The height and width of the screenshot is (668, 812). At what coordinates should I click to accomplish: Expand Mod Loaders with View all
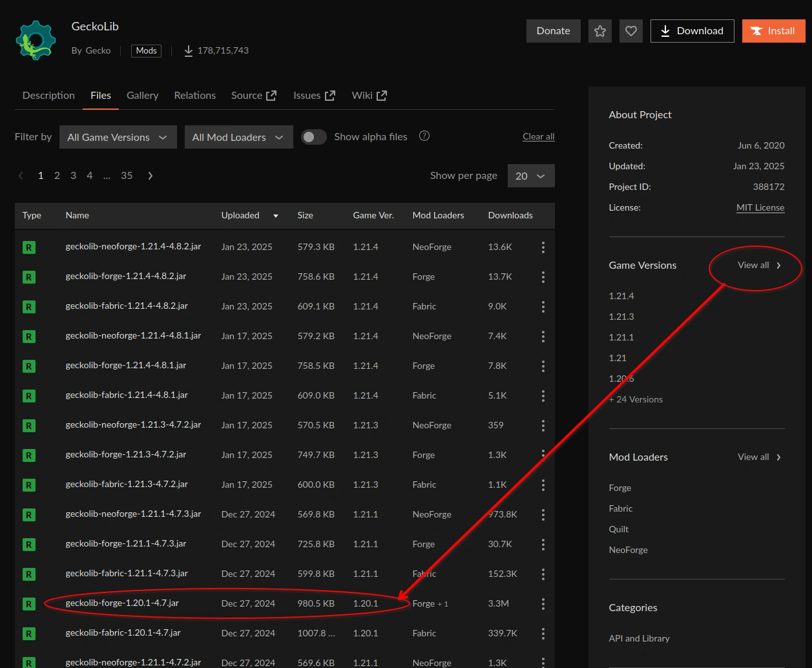pos(760,457)
